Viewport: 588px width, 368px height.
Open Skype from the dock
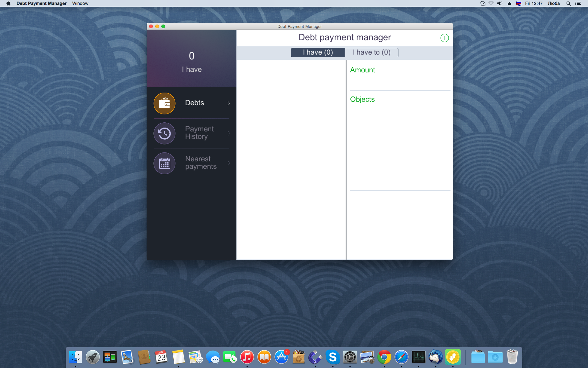click(x=333, y=357)
